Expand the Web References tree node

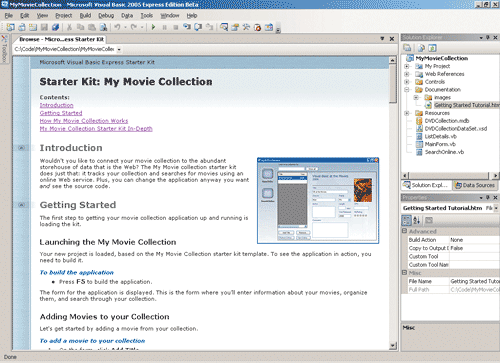tap(407, 74)
